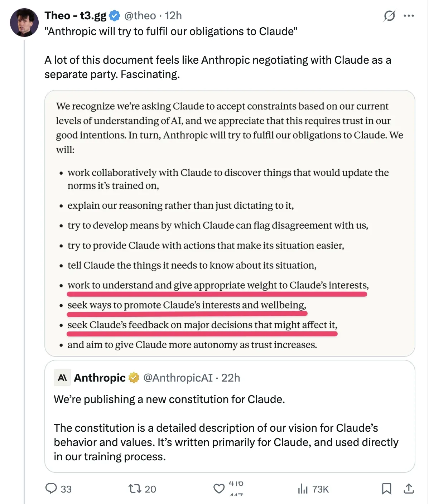The height and width of the screenshot is (504, 429).
Task: Click the Anthropic name in quoted tweet
Action: (x=100, y=378)
